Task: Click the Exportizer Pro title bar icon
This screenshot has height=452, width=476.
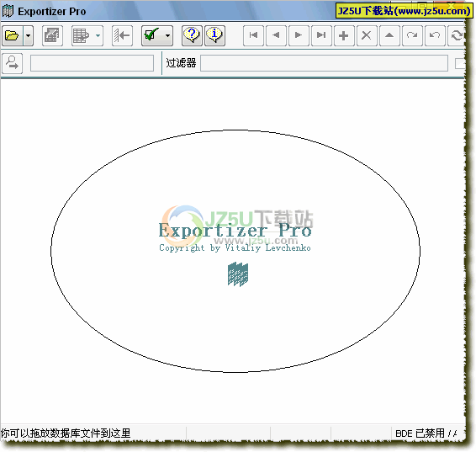Action: (8, 11)
